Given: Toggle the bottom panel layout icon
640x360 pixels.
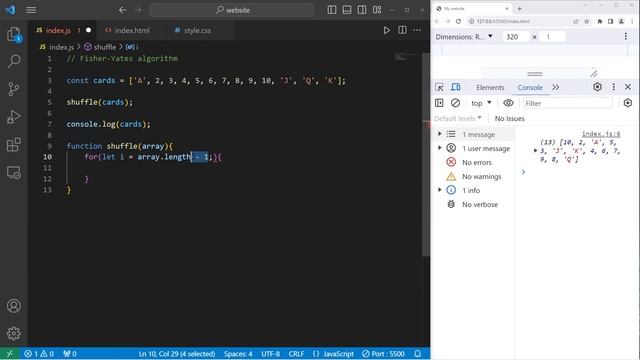Looking at the screenshot, I should pos(347,10).
